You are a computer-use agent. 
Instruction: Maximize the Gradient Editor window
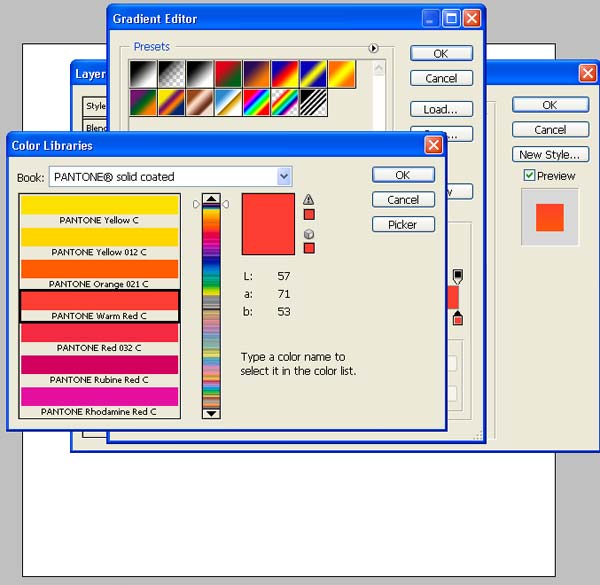(x=452, y=18)
